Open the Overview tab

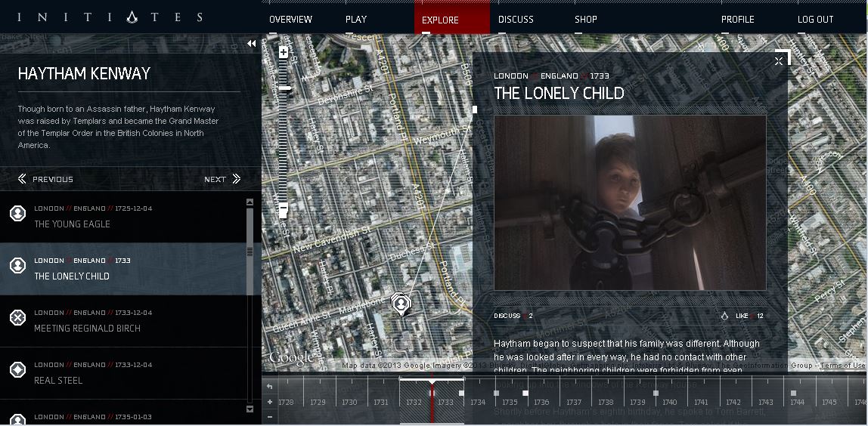coord(290,20)
